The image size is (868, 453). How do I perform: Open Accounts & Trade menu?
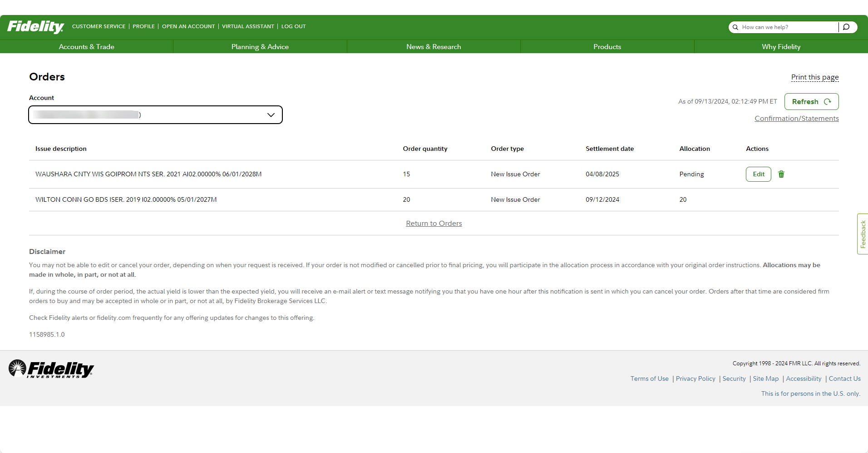tap(86, 47)
